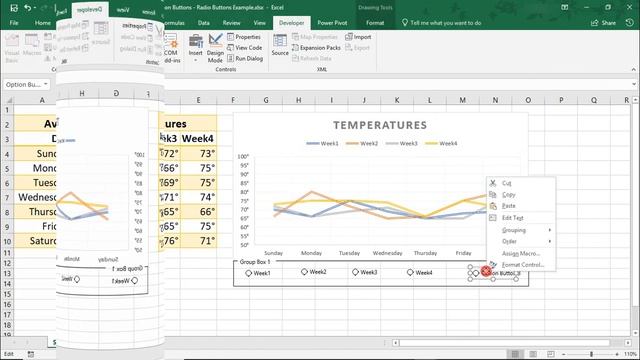Switch to the Review tab
640x360 pixels.
(231, 23)
